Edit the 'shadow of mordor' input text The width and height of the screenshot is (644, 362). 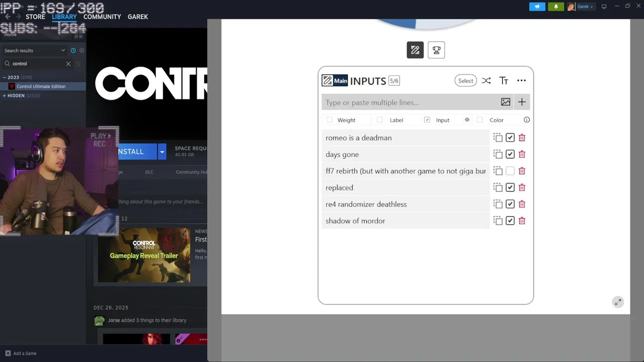[x=406, y=221]
